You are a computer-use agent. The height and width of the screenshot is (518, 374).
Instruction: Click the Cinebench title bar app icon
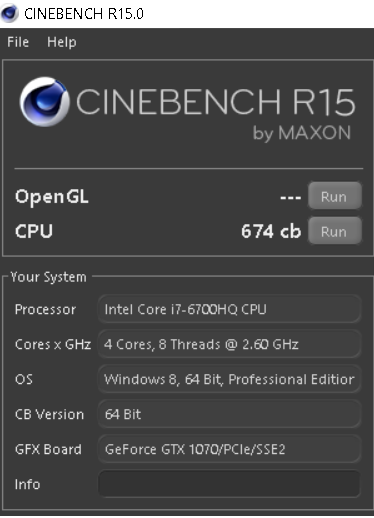coord(9,13)
